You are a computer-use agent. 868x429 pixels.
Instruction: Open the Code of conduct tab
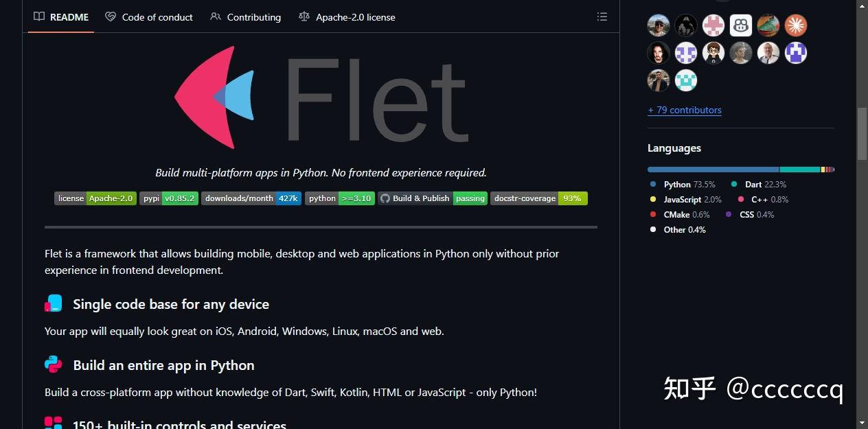click(149, 16)
